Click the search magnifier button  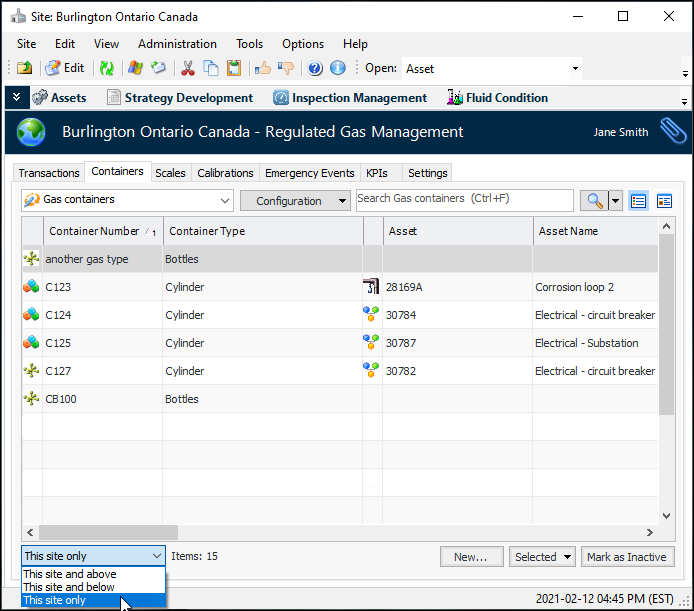click(x=595, y=201)
